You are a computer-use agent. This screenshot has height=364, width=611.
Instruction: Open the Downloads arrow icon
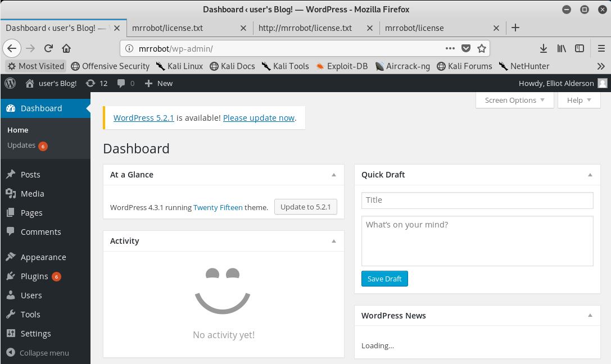coord(543,48)
